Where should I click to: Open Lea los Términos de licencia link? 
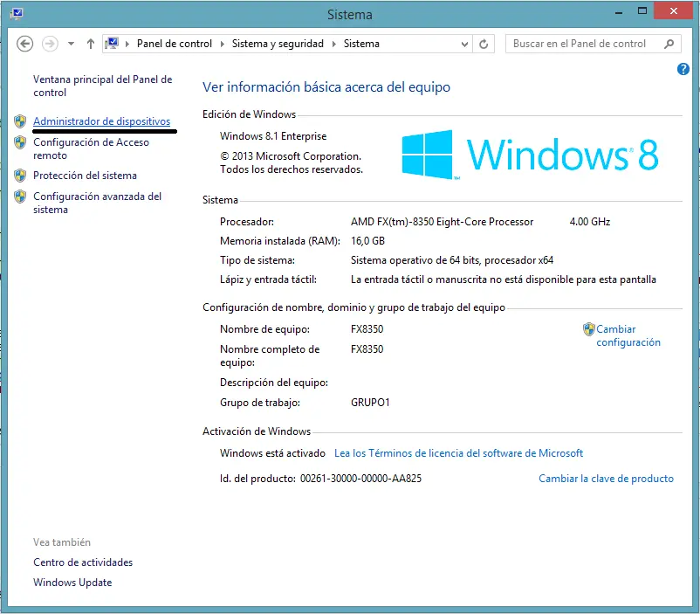pos(458,453)
